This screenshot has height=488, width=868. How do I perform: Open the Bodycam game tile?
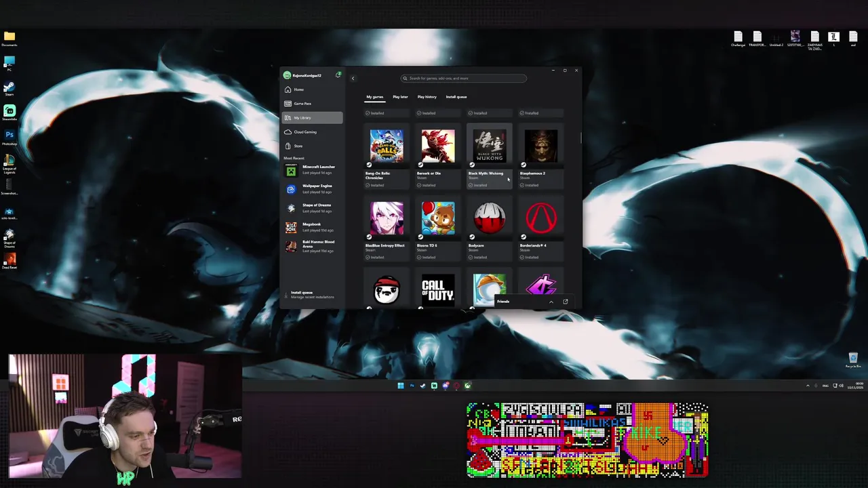coord(490,230)
